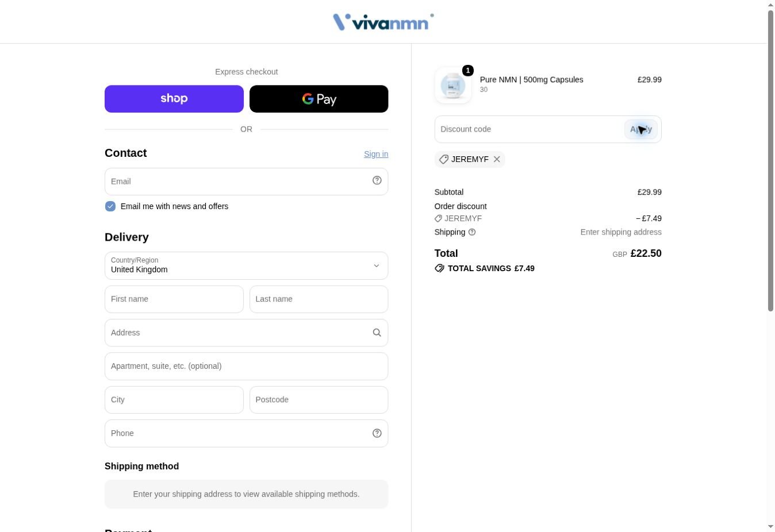Click the Enter shipping address text
Viewport: 775px width, 532px height.
(x=621, y=232)
